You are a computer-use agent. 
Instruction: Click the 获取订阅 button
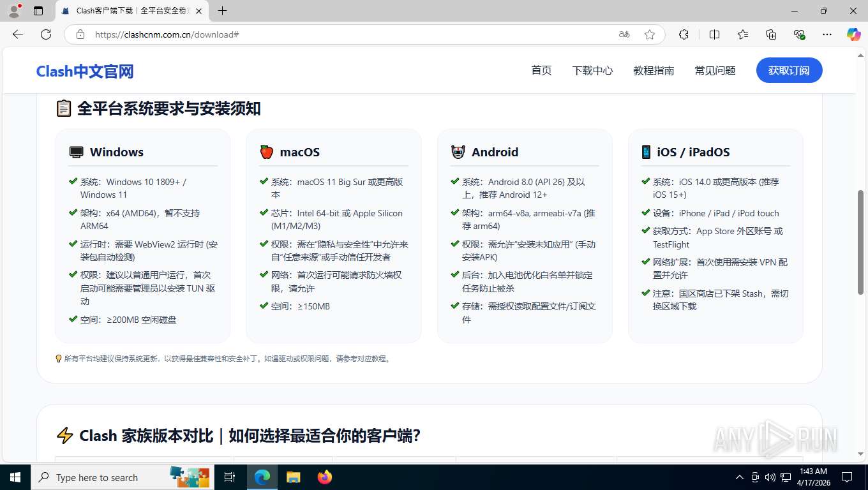[789, 70]
